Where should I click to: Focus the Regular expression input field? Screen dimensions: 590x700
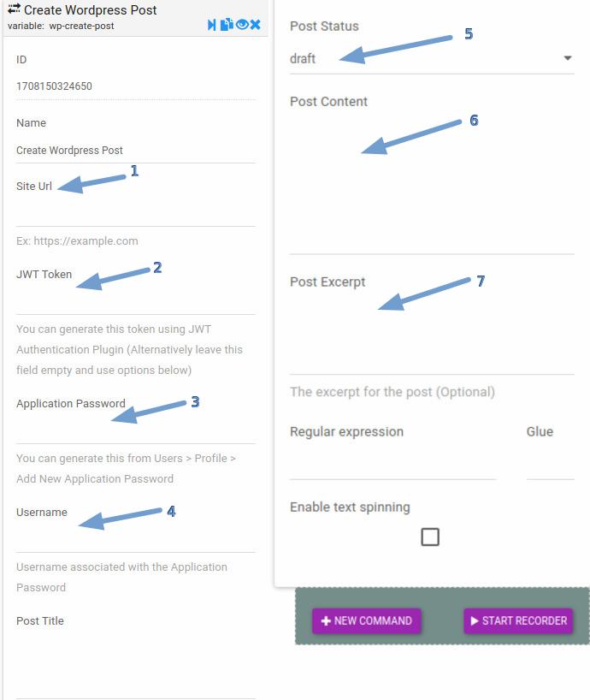392,464
